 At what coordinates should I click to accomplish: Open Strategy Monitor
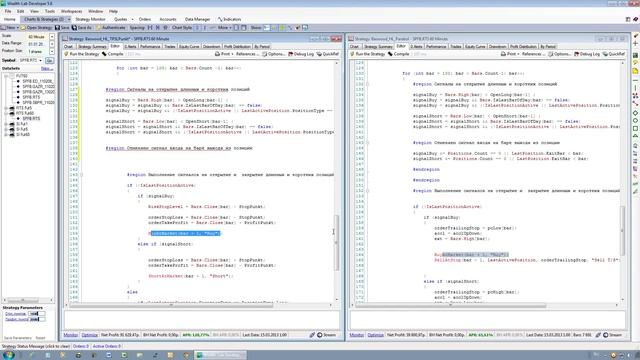(90, 19)
